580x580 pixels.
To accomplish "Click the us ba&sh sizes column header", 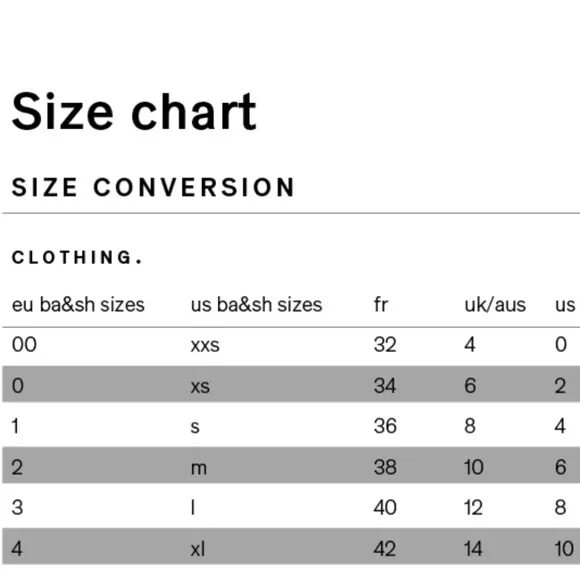I will pos(256,305).
